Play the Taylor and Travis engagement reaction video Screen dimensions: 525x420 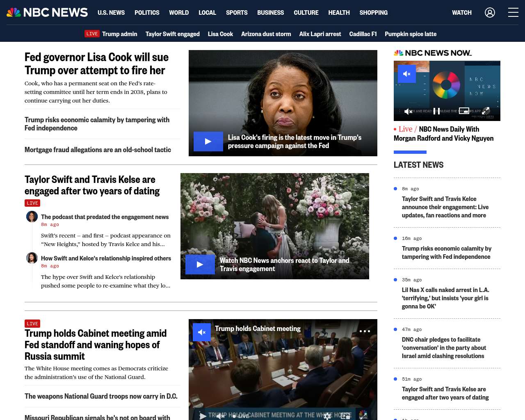pos(200,265)
